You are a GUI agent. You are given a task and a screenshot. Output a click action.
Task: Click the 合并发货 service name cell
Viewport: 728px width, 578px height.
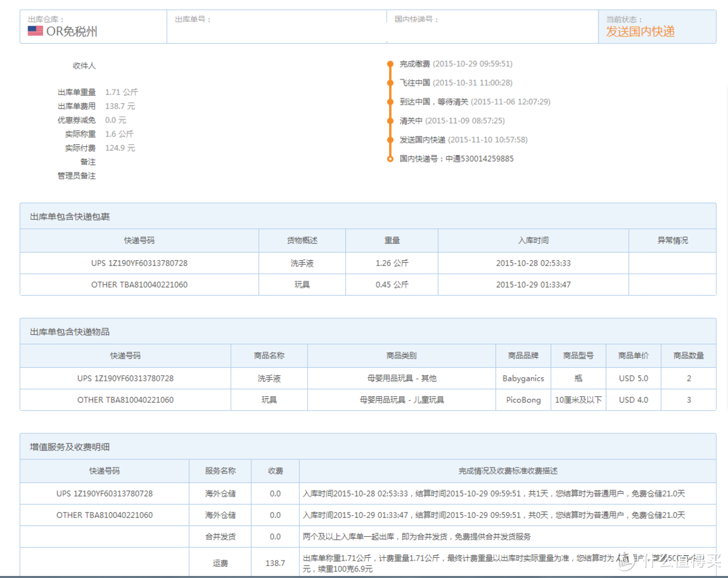point(220,537)
